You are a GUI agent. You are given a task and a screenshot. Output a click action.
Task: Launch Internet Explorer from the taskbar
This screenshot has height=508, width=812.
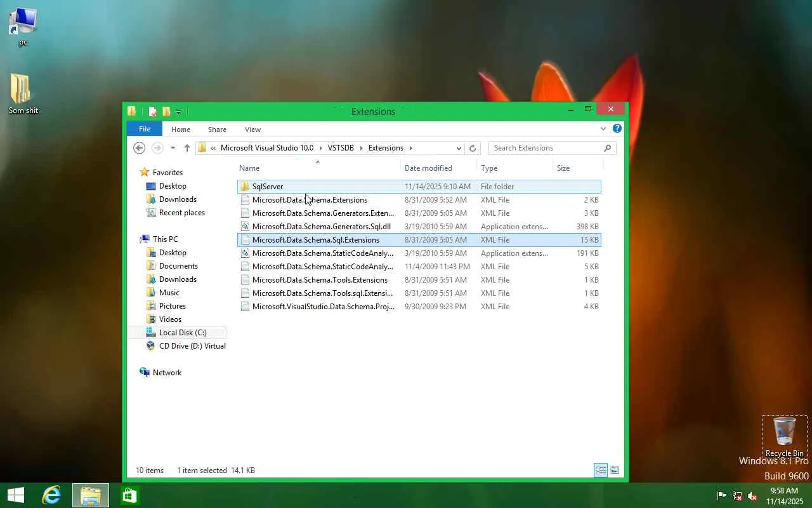51,495
